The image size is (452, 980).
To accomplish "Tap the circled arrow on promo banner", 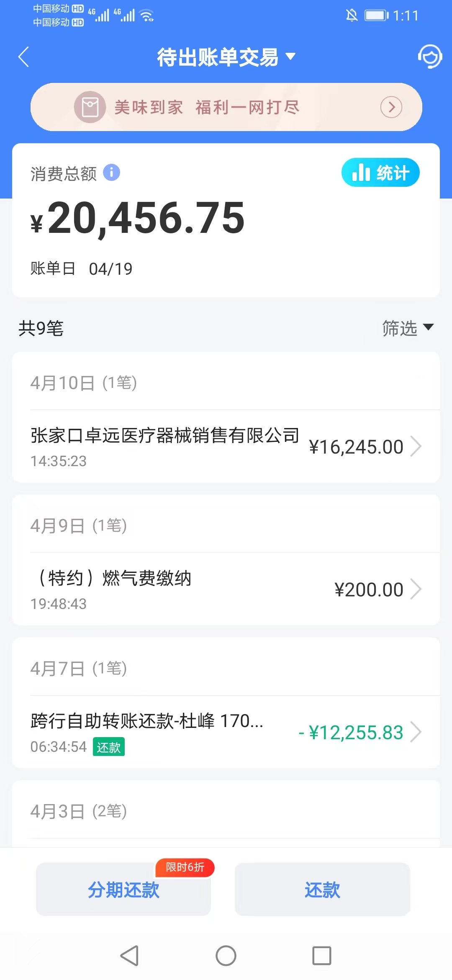I will (391, 107).
